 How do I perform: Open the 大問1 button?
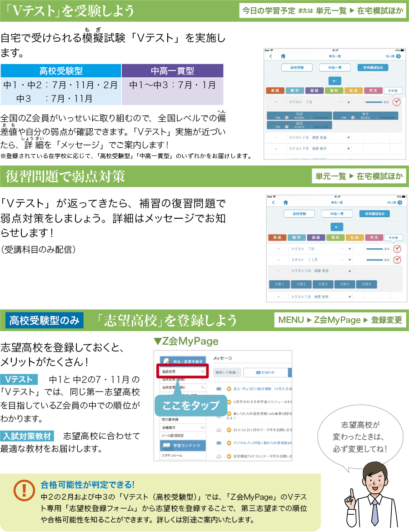point(279,284)
